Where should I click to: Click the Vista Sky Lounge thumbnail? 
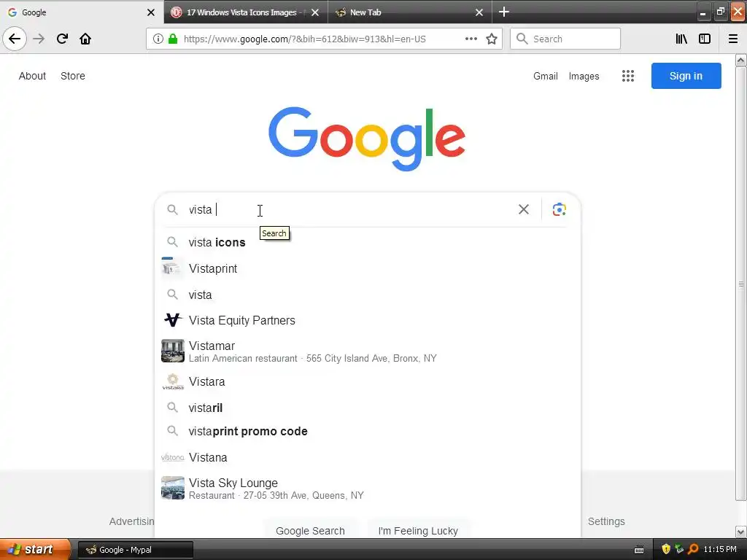(x=172, y=488)
